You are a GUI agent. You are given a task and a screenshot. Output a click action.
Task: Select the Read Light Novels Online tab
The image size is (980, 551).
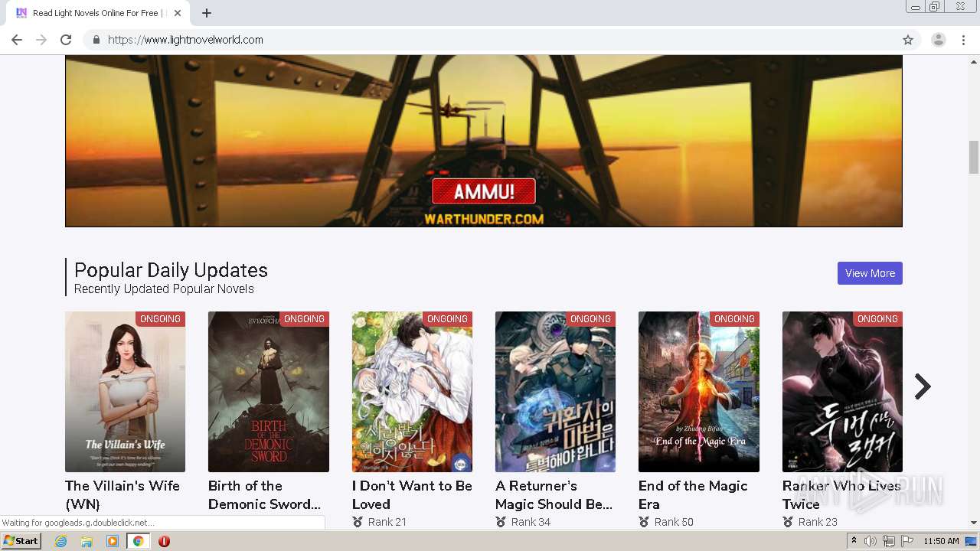tap(98, 13)
